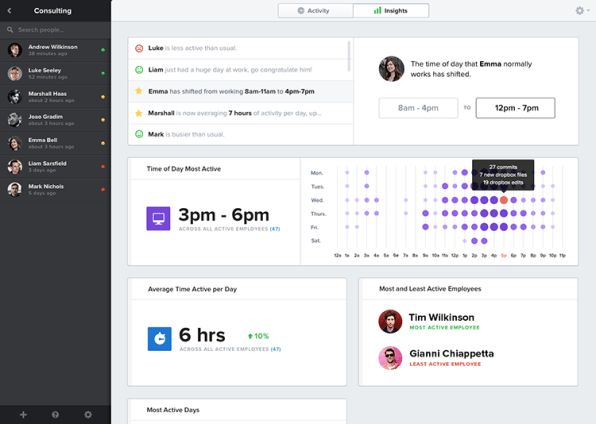Open sidebar settings gear at bottom
Viewport: 596px width, 424px height.
[x=88, y=414]
